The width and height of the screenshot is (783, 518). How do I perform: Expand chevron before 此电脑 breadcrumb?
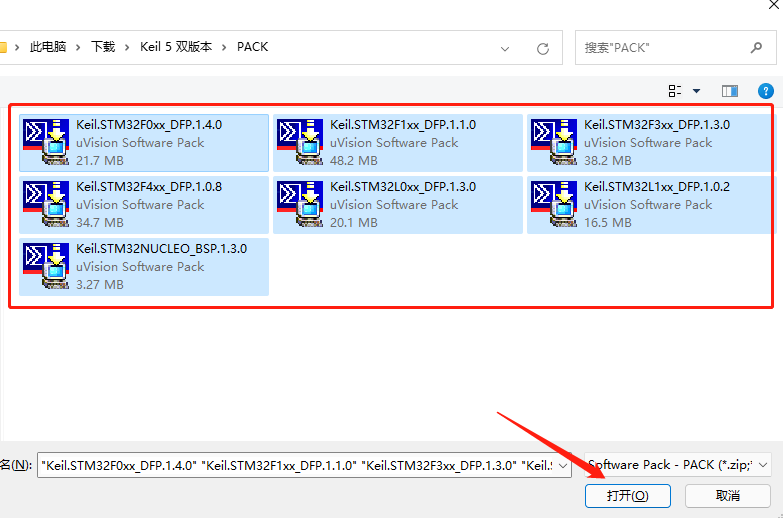[17, 47]
